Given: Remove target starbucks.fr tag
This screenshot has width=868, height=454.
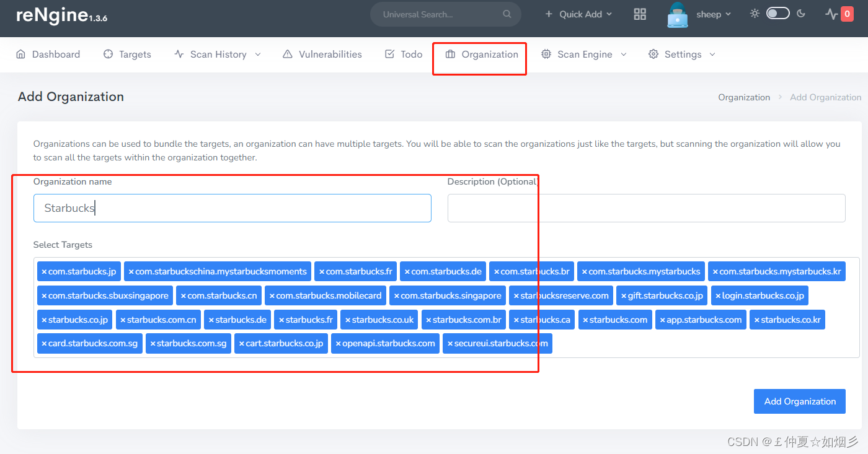Looking at the screenshot, I should [x=281, y=320].
